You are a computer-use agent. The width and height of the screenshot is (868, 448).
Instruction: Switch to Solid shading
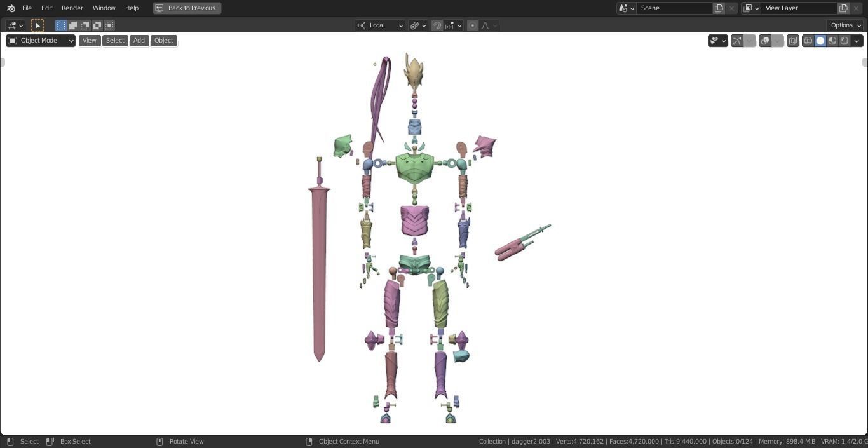[820, 41]
